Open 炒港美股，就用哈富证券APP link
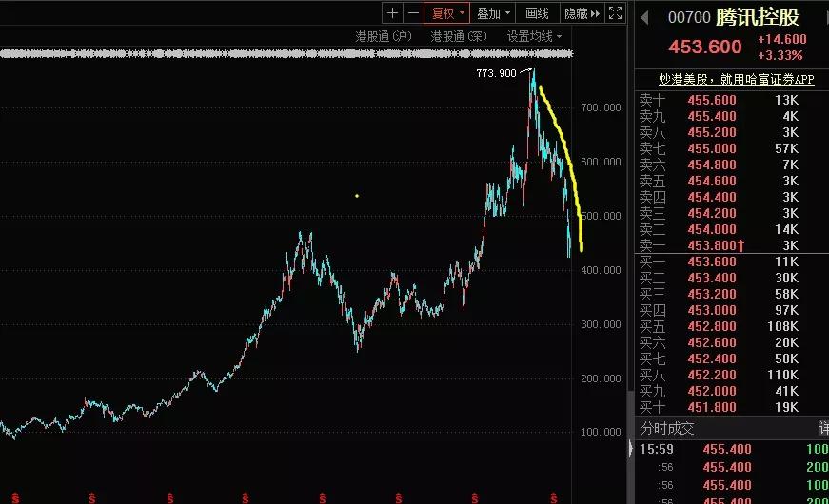The image size is (829, 504). point(736,79)
